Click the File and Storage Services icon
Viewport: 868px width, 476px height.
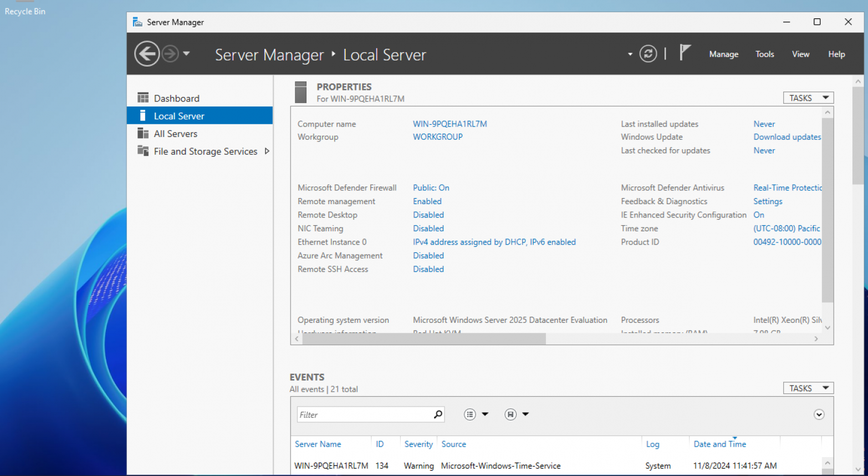tap(143, 151)
